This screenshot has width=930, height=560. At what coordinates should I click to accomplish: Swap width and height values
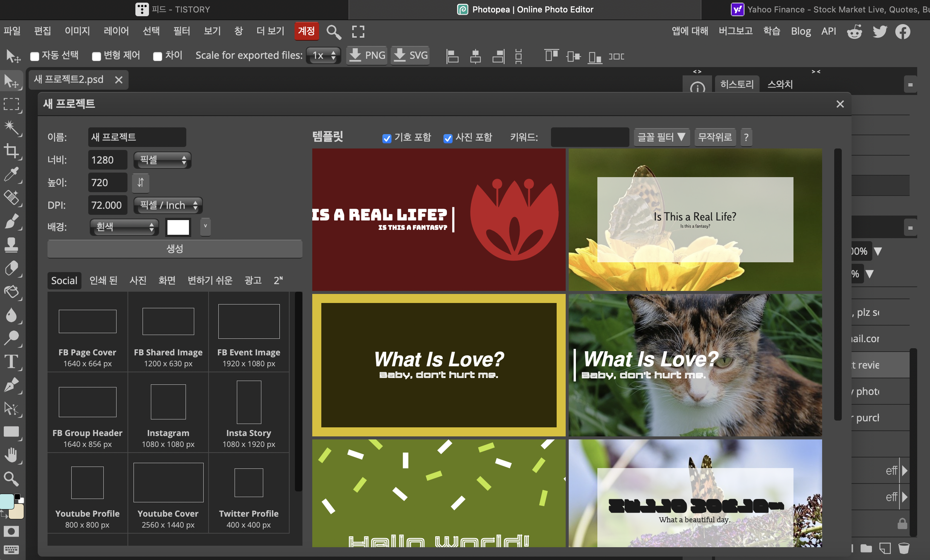[140, 183]
